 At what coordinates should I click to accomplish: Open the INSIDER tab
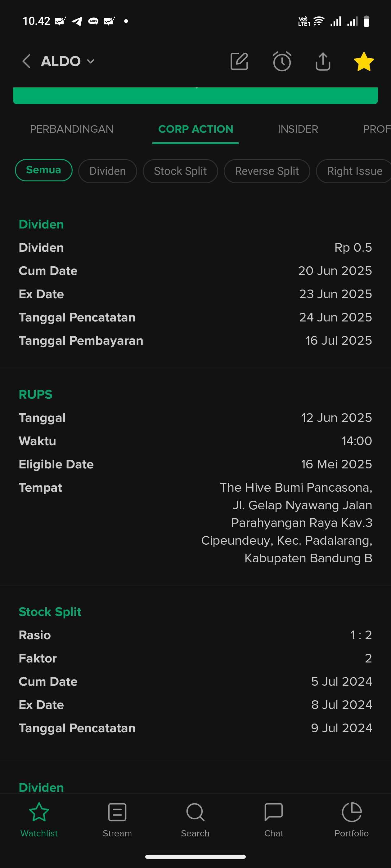[x=298, y=129]
